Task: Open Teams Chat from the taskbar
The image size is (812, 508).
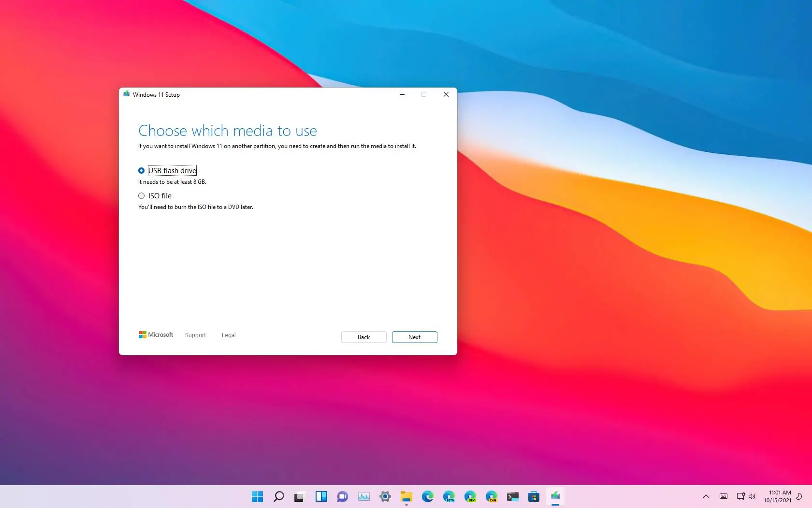Action: coord(342,496)
